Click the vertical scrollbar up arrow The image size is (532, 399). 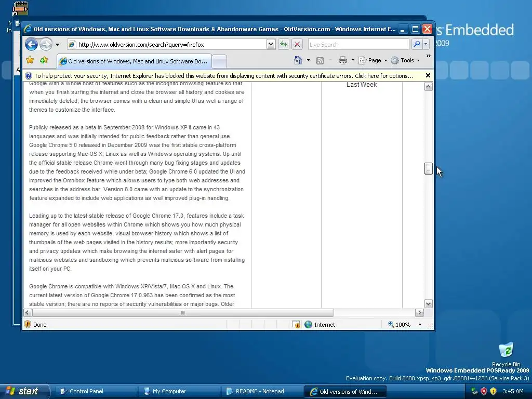point(428,87)
